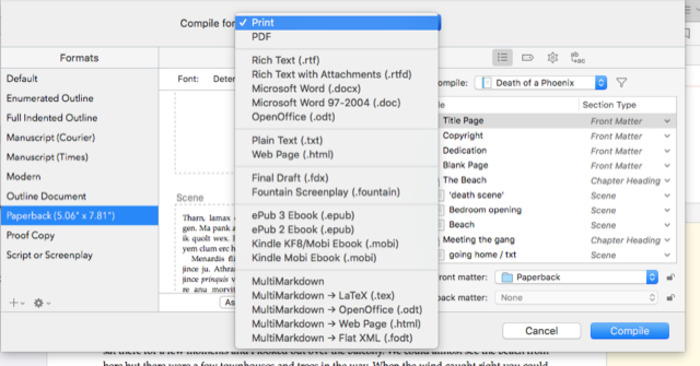
Task: Choose PDF from the Compile for menu
Action: tap(338, 37)
